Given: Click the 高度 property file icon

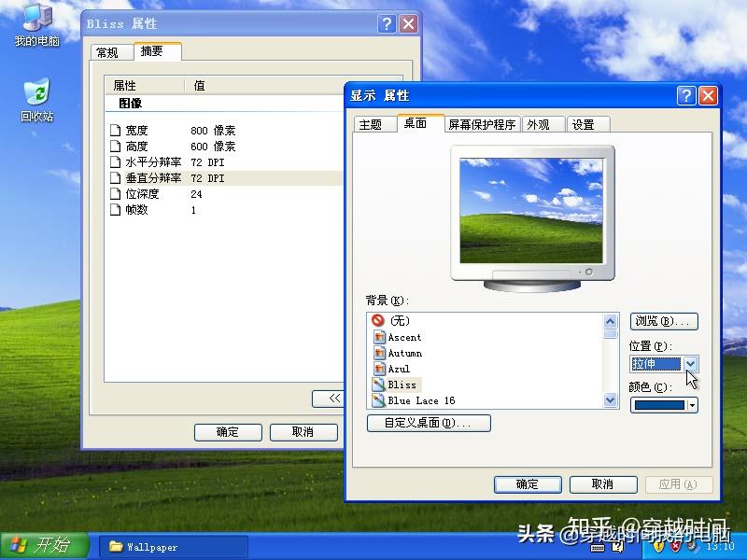Looking at the screenshot, I should click(x=115, y=146).
